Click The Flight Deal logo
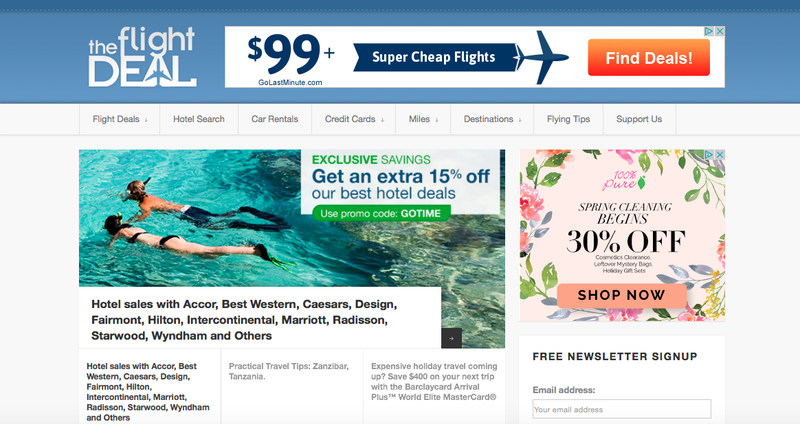800x424 pixels. pos(142,57)
